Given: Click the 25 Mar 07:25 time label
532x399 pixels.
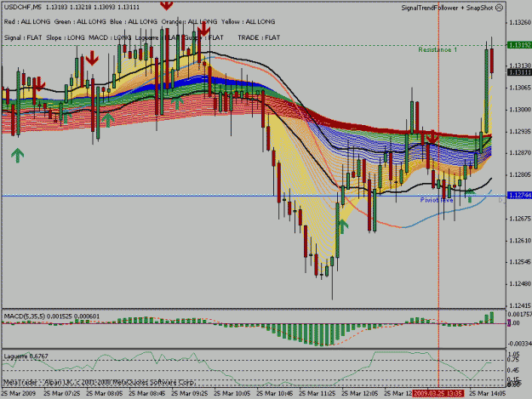Looking at the screenshot, I should [x=62, y=394].
